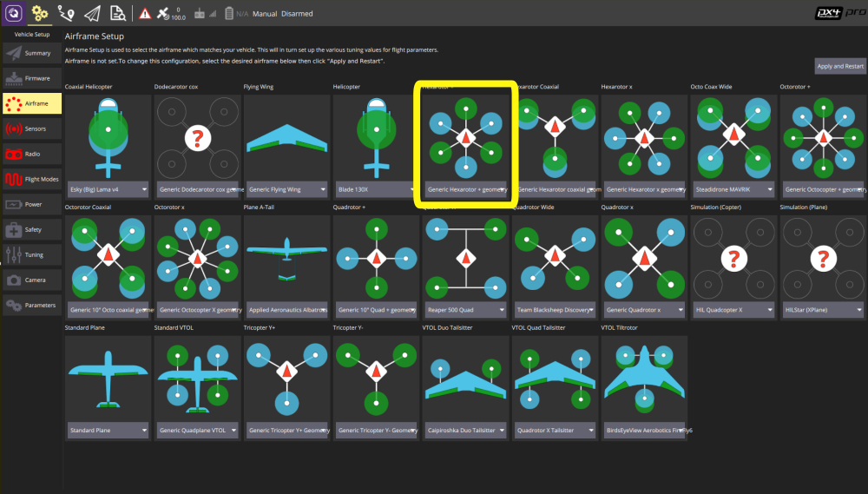Open the Safety setup page
868x494 pixels.
click(32, 230)
